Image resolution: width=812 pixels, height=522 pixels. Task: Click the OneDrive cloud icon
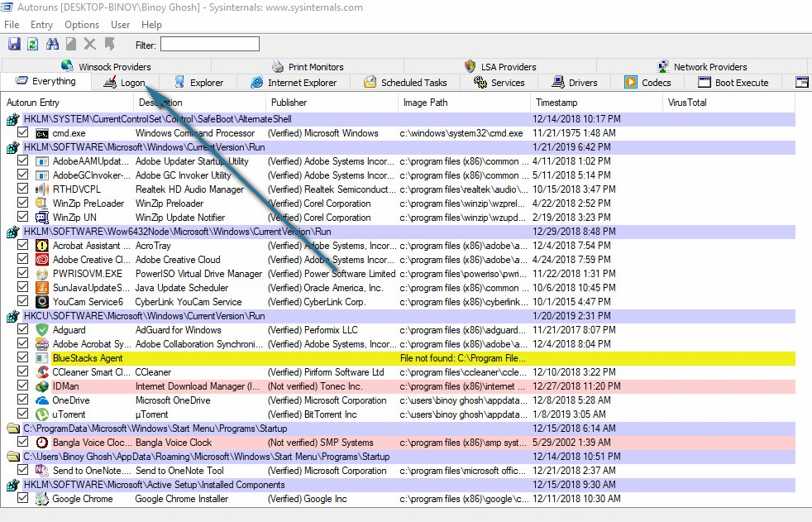coord(42,400)
